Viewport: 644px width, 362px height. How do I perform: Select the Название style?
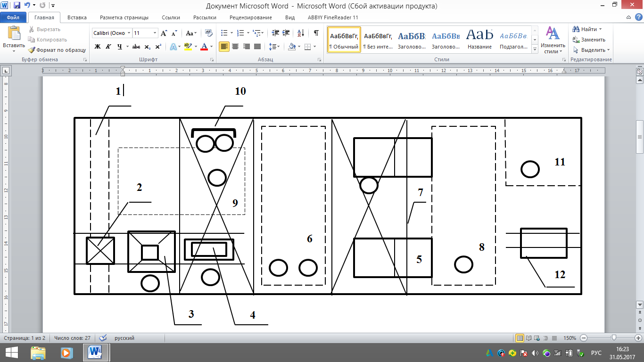pos(479,40)
